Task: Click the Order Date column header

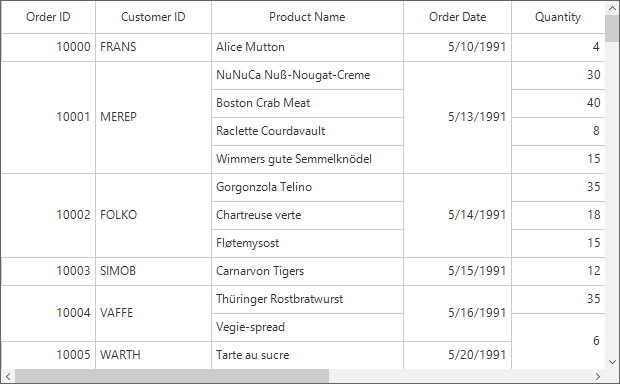Action: pyautogui.click(x=457, y=17)
